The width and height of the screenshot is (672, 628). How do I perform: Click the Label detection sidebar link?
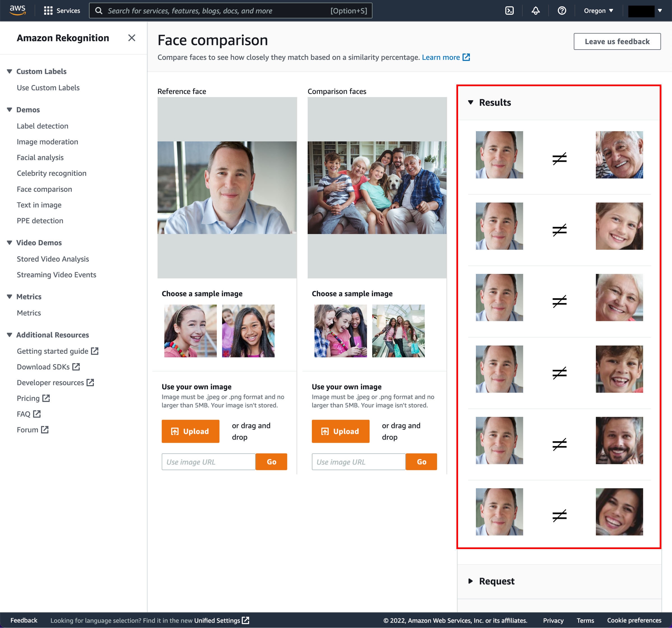[x=43, y=126]
